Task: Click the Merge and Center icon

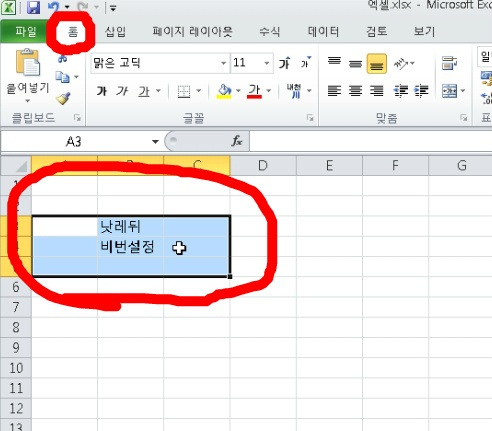Action: pos(449,91)
